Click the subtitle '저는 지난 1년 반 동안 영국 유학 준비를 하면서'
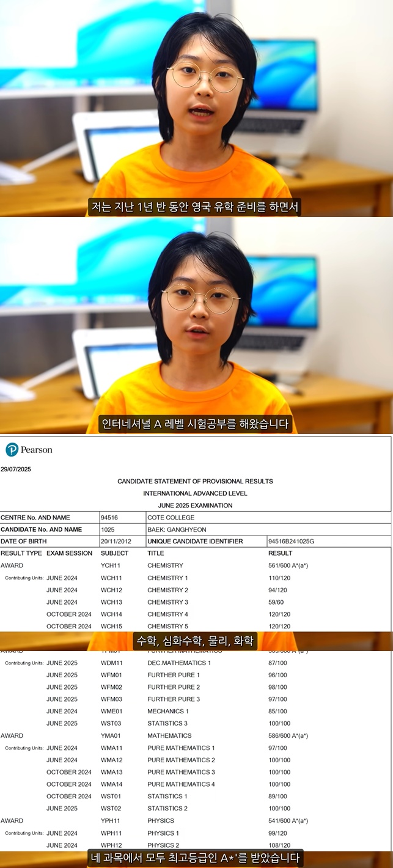This screenshot has height=868, width=393. 195,207
